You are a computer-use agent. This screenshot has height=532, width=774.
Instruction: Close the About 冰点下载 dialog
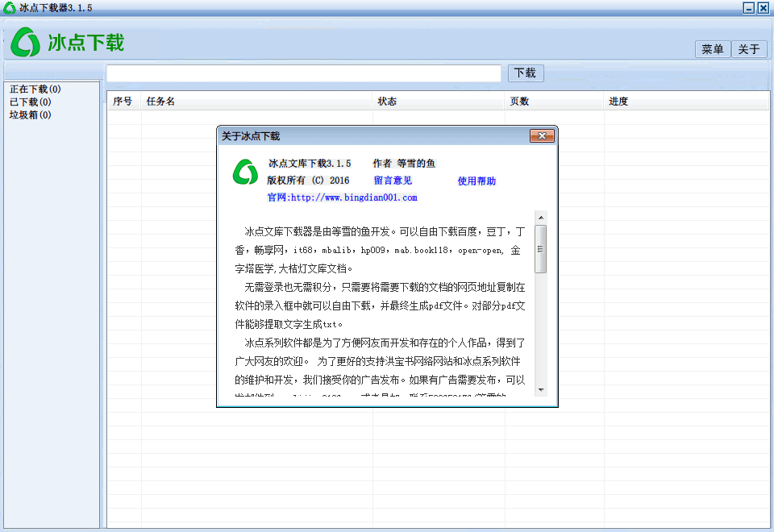point(543,135)
